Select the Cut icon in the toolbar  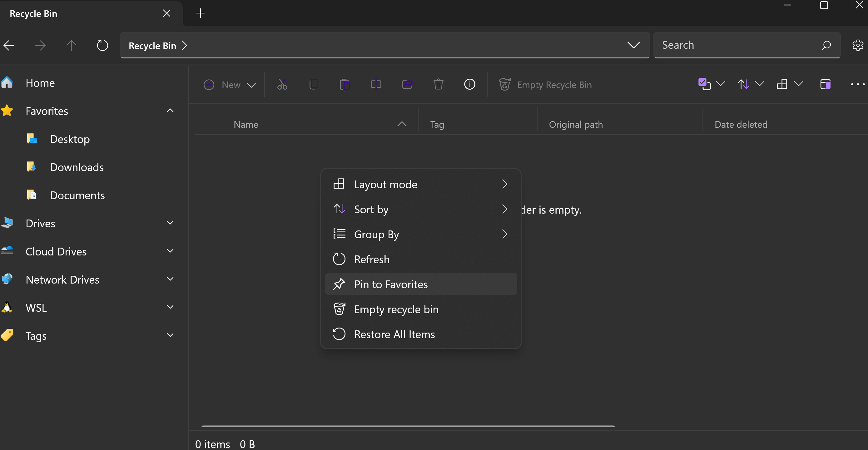tap(282, 84)
